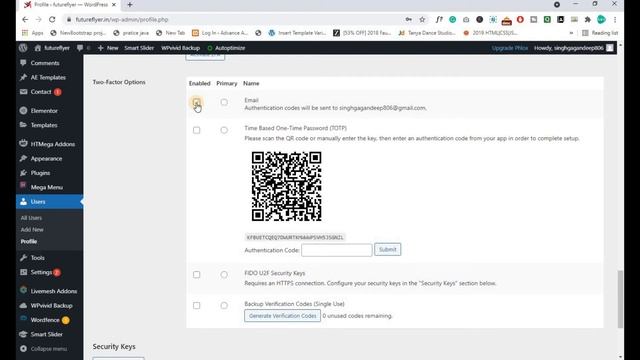Open the Extensions puzzle icon

(587, 20)
